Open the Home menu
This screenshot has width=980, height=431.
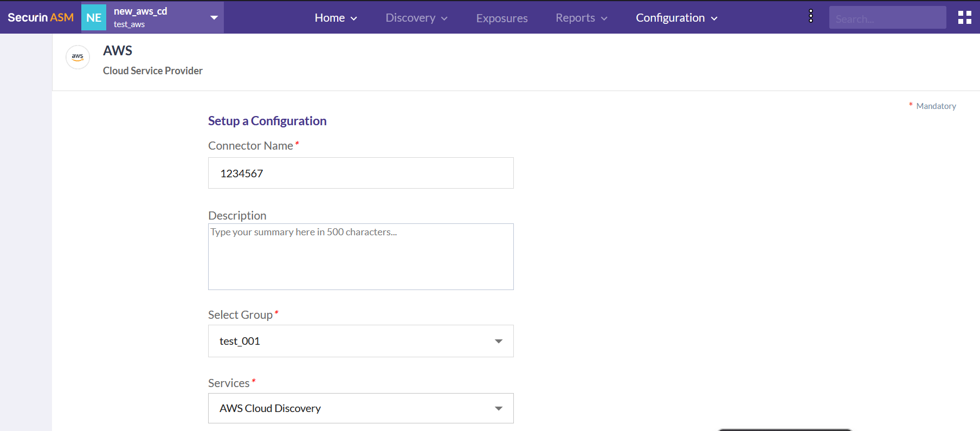336,18
